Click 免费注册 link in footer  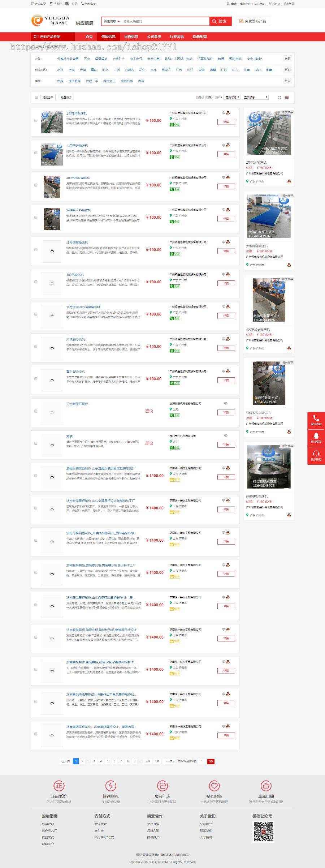[48, 824]
